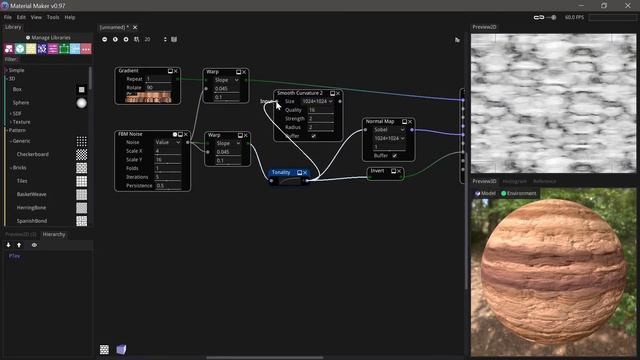This screenshot has width=640, height=360.
Task: Open the Edit menu
Action: pyautogui.click(x=21, y=17)
